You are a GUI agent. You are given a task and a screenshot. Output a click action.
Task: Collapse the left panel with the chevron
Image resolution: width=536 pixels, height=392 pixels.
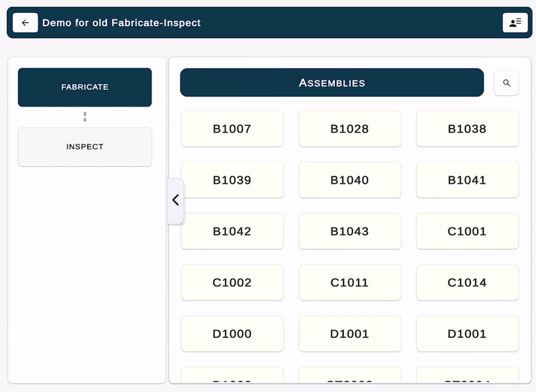point(175,200)
